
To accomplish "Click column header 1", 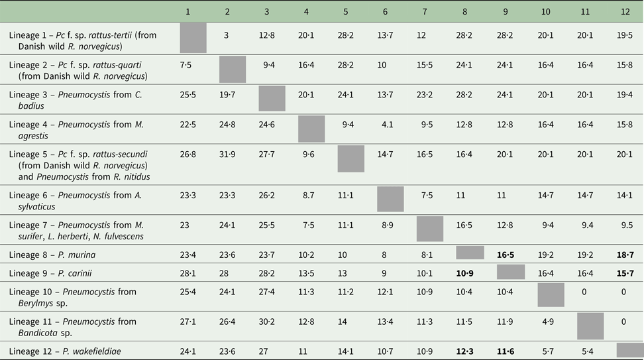I will 188,11.
